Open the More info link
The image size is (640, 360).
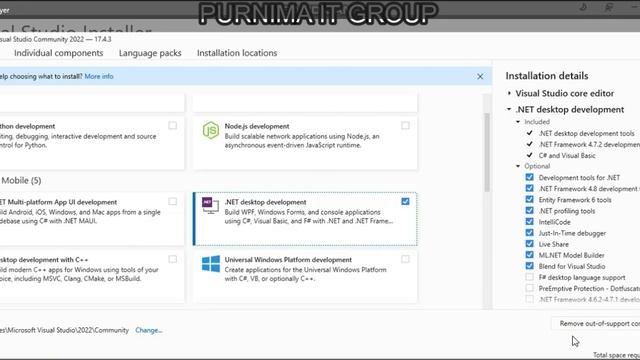pos(99,76)
